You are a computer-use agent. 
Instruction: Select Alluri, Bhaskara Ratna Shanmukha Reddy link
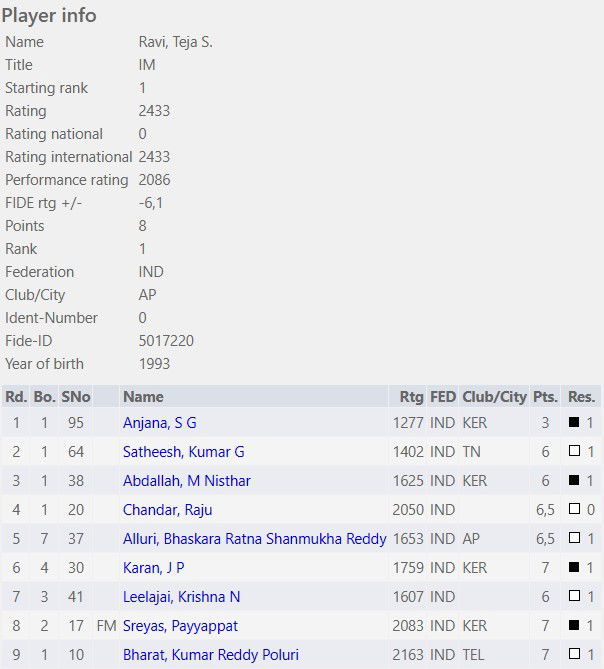point(254,539)
